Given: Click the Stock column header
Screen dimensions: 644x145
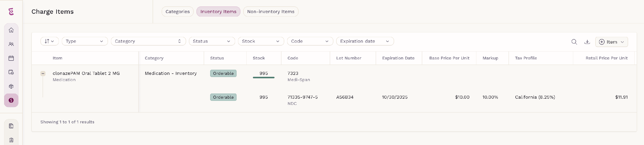Looking at the screenshot, I should [259, 58].
